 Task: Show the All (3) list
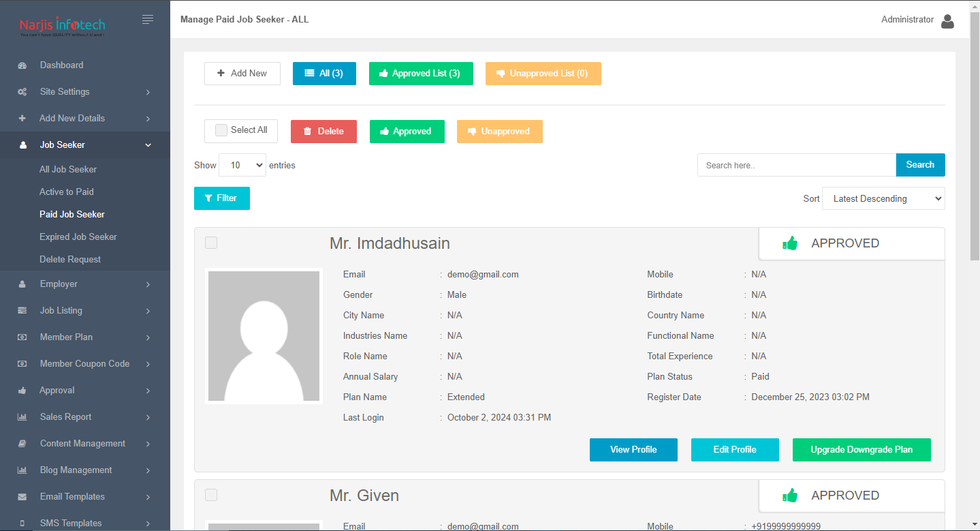click(x=324, y=74)
